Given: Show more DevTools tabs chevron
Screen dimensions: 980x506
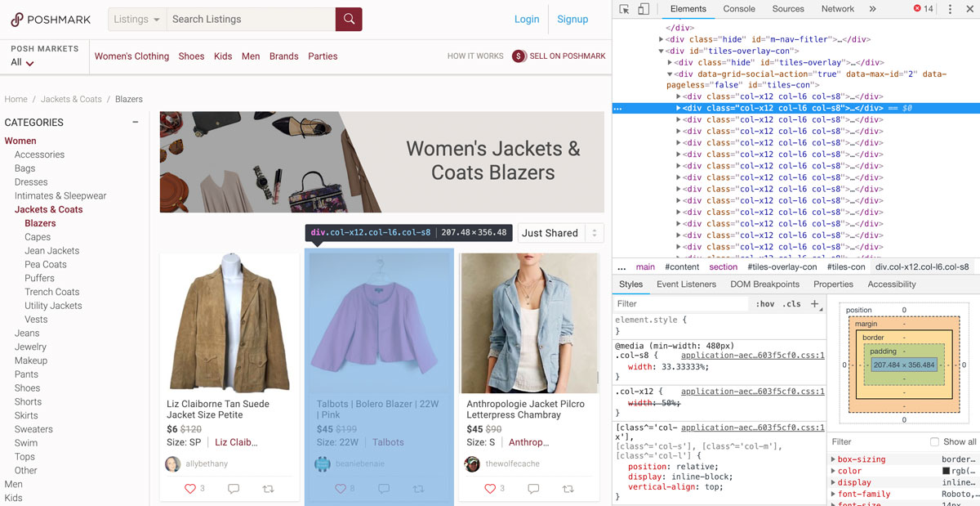Looking at the screenshot, I should (872, 9).
